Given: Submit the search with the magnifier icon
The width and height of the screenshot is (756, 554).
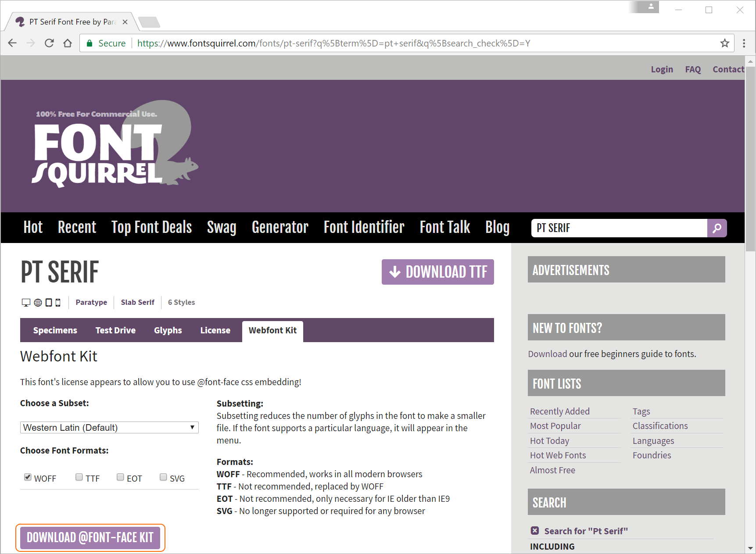Looking at the screenshot, I should click(717, 228).
